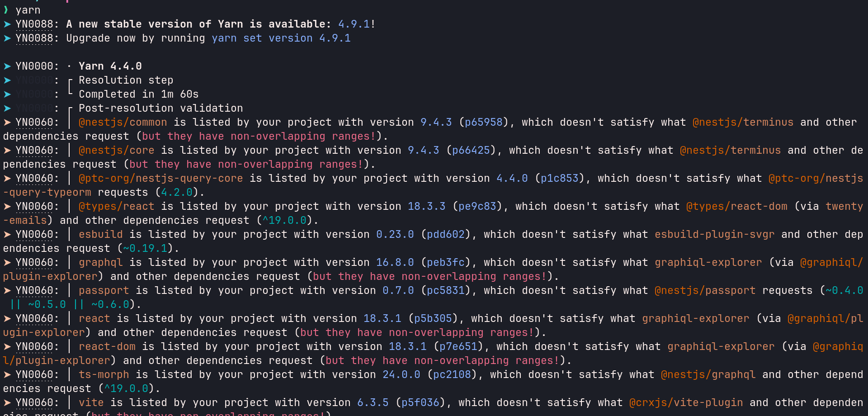This screenshot has height=416, width=868.
Task: Click the hash p7e651
Action: (458, 346)
